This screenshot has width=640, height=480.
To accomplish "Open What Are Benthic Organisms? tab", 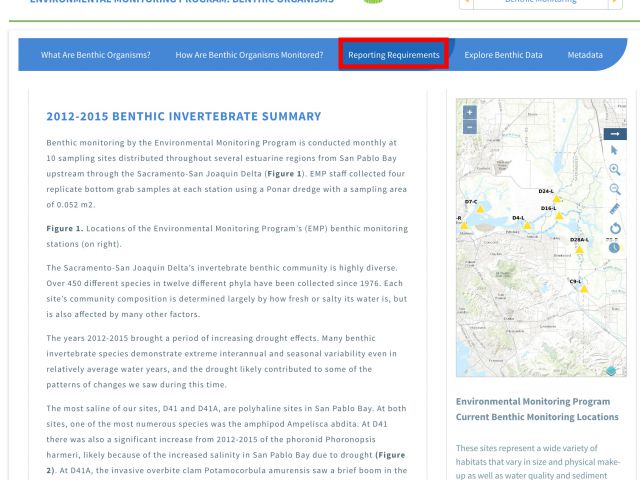I will click(x=96, y=55).
